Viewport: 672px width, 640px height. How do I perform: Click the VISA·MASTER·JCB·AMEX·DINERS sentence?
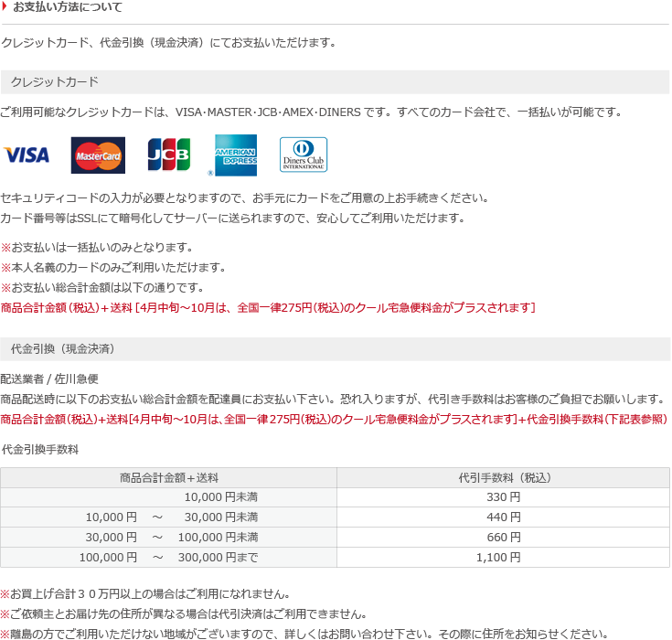[311, 112]
